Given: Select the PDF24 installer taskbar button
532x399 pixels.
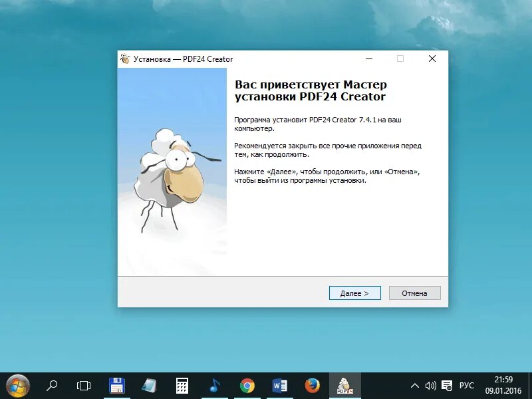Looking at the screenshot, I should pyautogui.click(x=345, y=386).
